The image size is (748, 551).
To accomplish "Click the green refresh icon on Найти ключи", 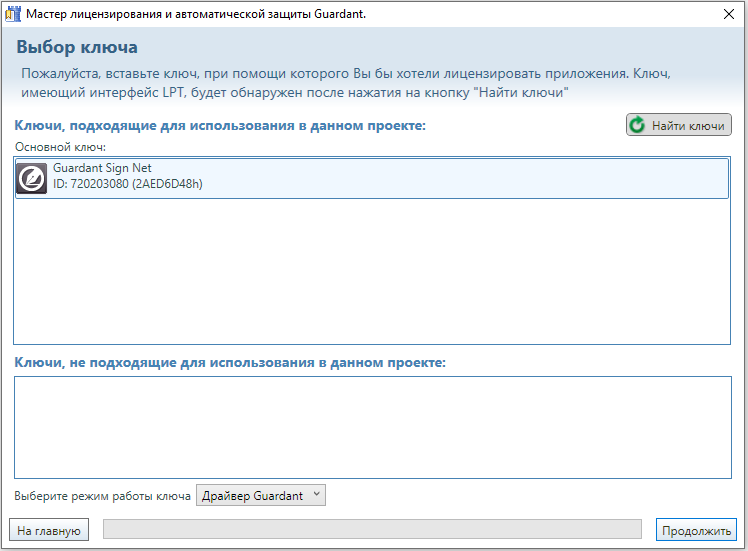I will tap(637, 125).
